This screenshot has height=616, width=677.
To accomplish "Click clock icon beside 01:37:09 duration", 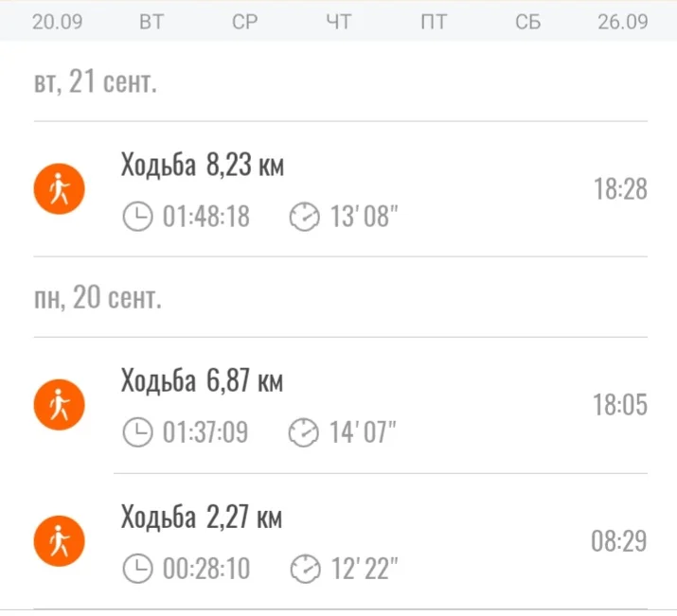I will [x=137, y=433].
